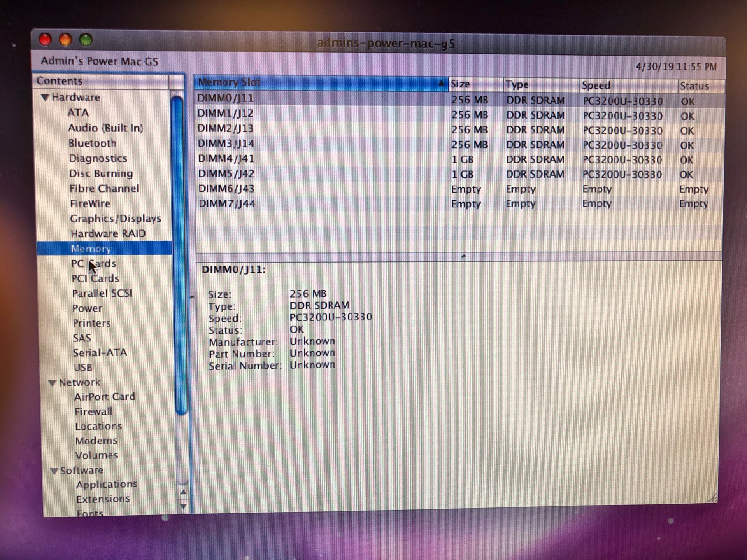Select Bluetooth in sidebar

click(x=93, y=143)
